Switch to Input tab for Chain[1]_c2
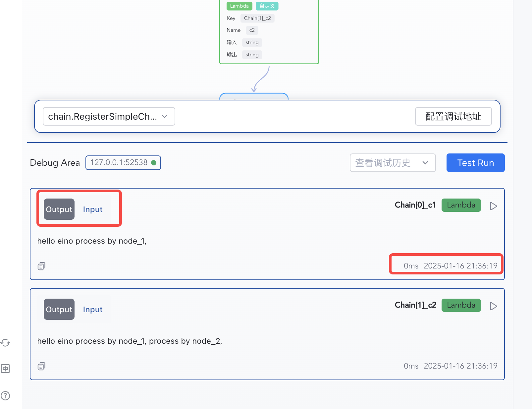 click(x=93, y=310)
